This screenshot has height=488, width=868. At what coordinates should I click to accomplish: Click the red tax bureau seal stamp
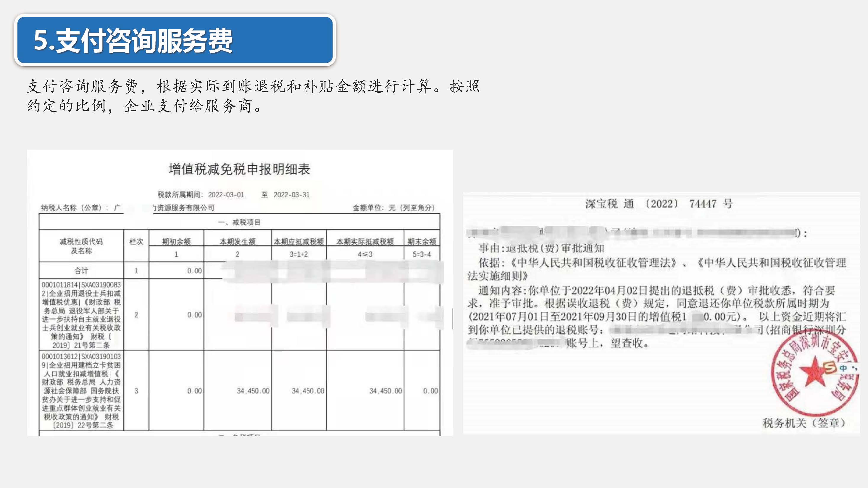click(815, 373)
